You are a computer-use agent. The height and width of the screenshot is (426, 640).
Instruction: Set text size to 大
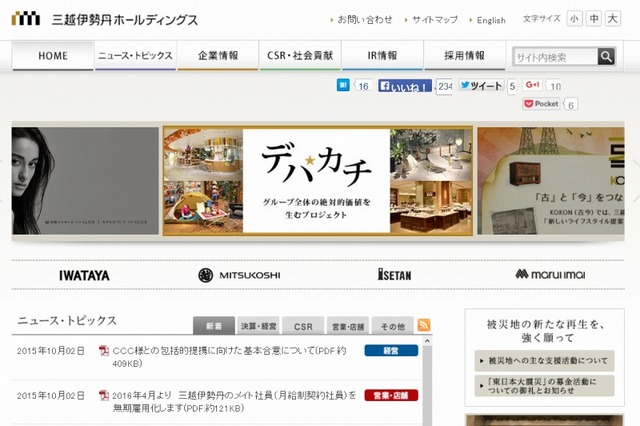pos(613,19)
